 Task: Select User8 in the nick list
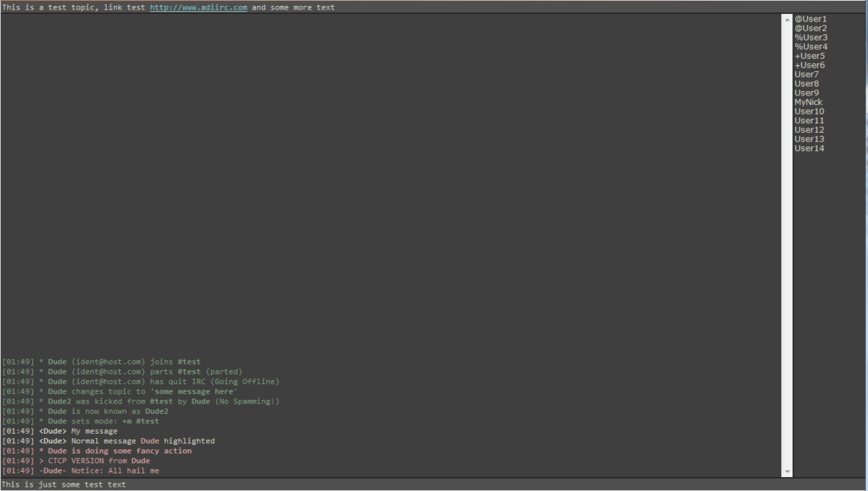point(806,83)
